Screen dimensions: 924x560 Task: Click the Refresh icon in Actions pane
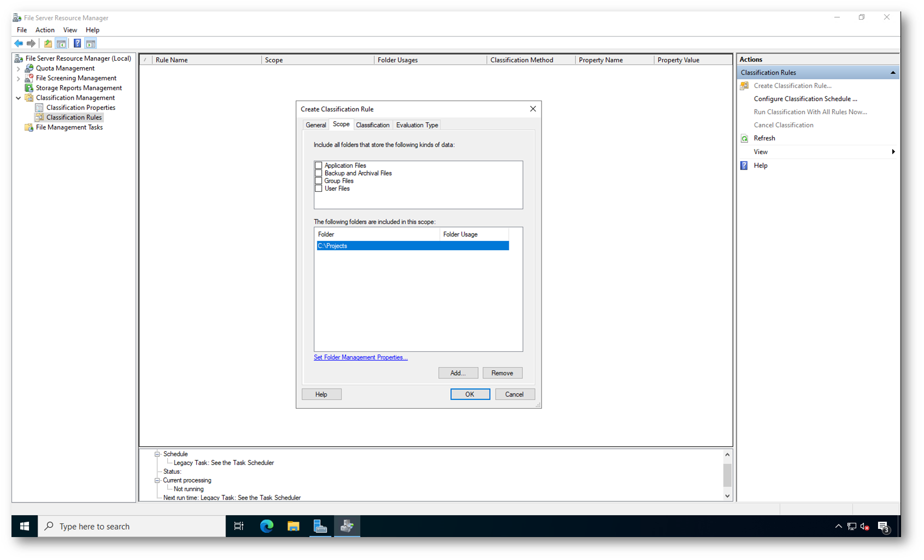744,138
